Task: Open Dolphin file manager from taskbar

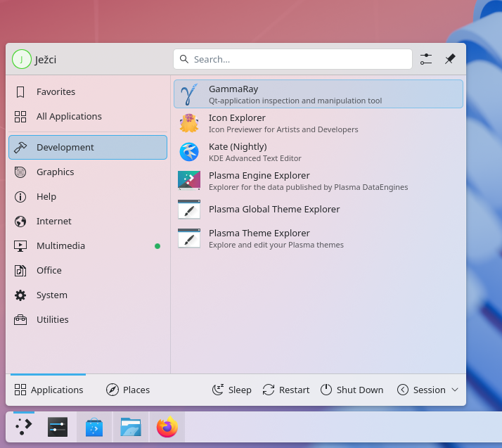Action: tap(131, 427)
